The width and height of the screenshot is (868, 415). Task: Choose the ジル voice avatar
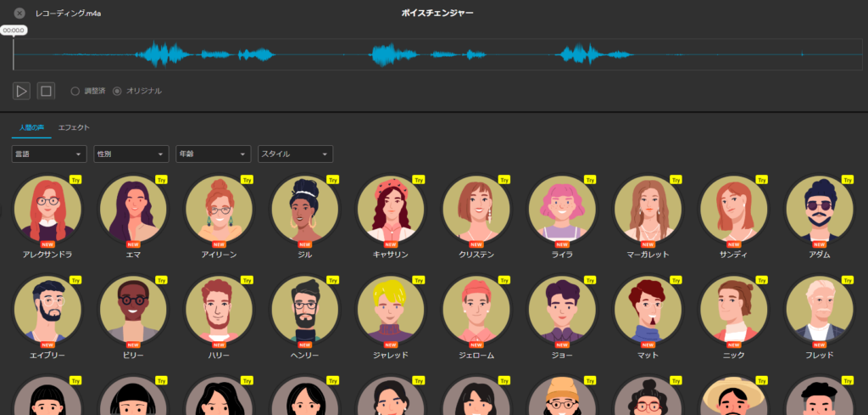[304, 210]
